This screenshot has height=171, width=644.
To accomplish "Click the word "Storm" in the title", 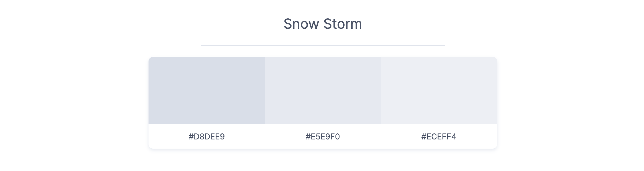I will coord(343,24).
